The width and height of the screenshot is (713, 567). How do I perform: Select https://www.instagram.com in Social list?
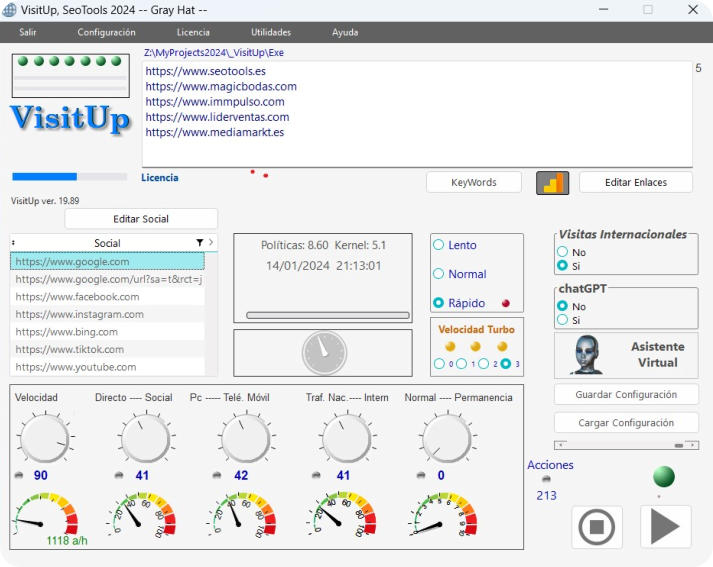tap(107, 314)
